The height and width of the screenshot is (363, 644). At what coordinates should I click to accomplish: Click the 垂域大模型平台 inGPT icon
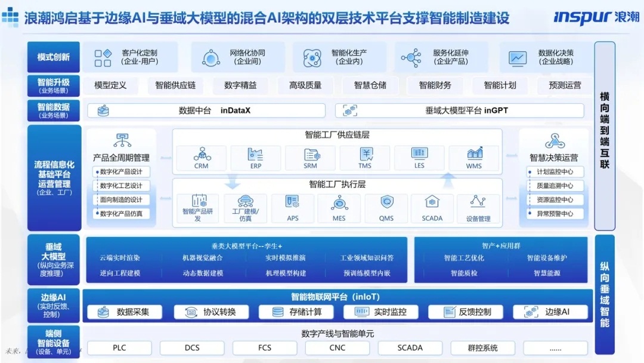[x=350, y=110]
